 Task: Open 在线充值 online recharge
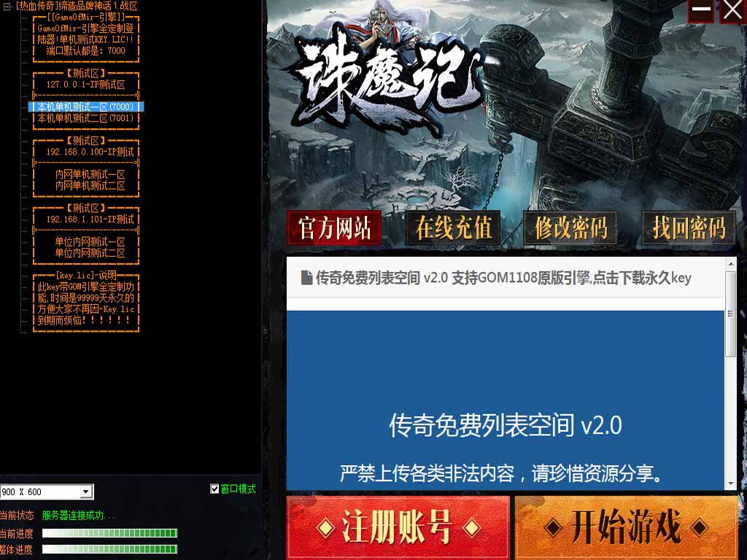click(453, 227)
